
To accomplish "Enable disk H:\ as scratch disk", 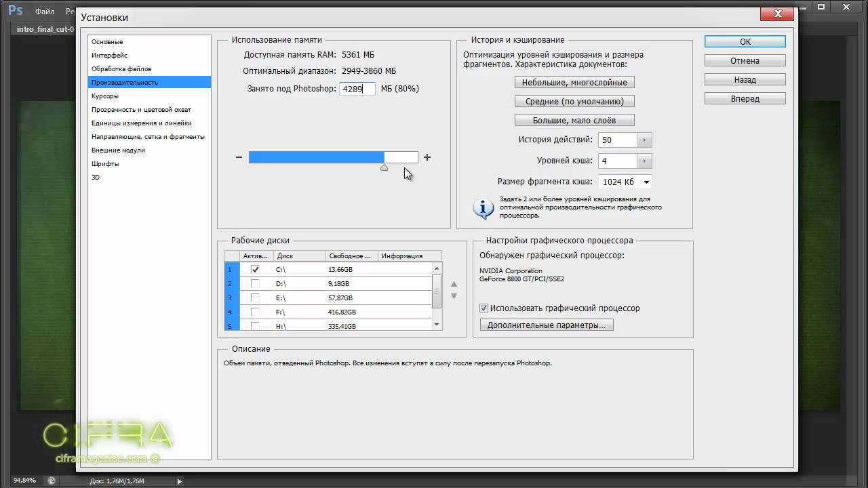I will (255, 326).
